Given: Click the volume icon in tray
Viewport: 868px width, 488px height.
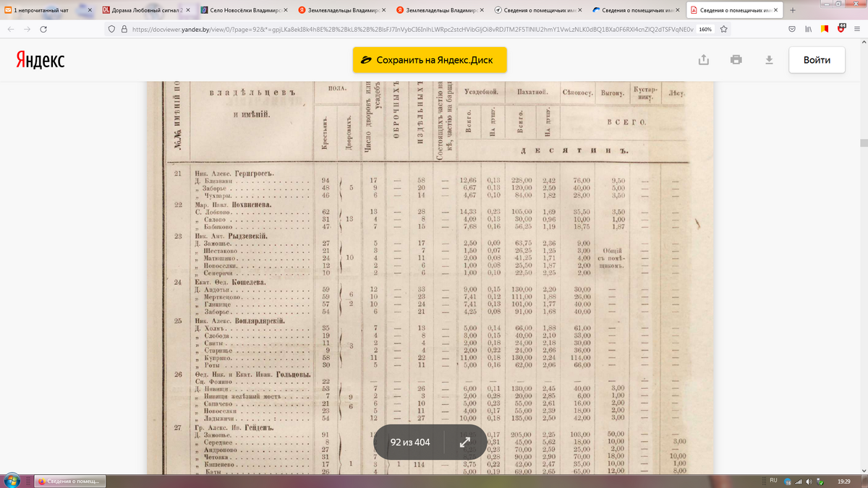Looking at the screenshot, I should (808, 481).
